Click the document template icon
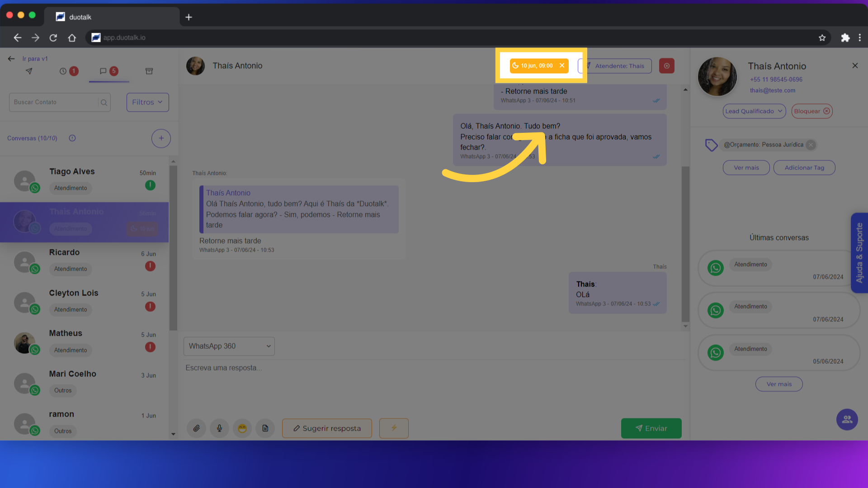This screenshot has height=488, width=868. pyautogui.click(x=265, y=428)
